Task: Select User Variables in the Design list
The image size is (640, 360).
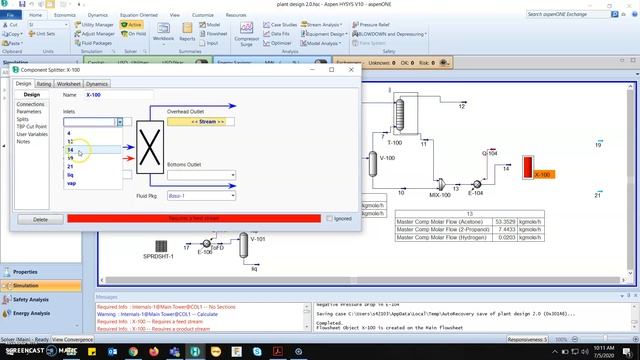Action: tap(32, 134)
